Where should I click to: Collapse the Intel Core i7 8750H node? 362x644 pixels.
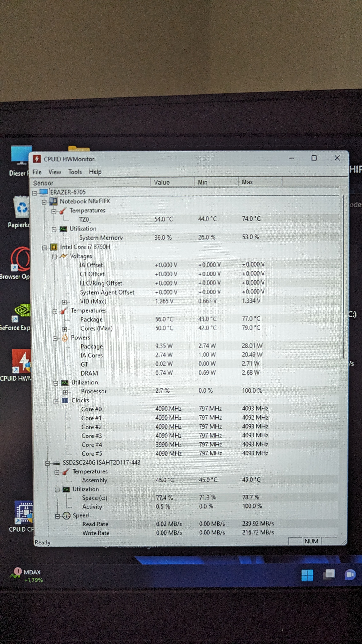click(45, 248)
